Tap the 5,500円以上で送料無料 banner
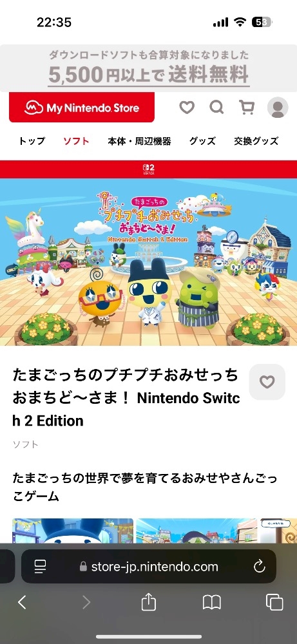The height and width of the screenshot is (644, 297). pos(148,68)
